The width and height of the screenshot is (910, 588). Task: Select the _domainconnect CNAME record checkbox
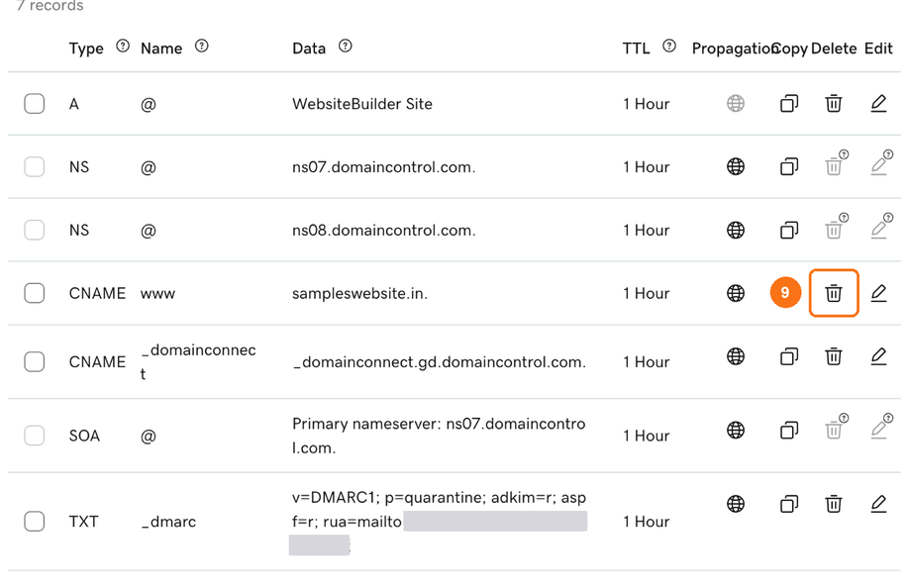pos(35,361)
